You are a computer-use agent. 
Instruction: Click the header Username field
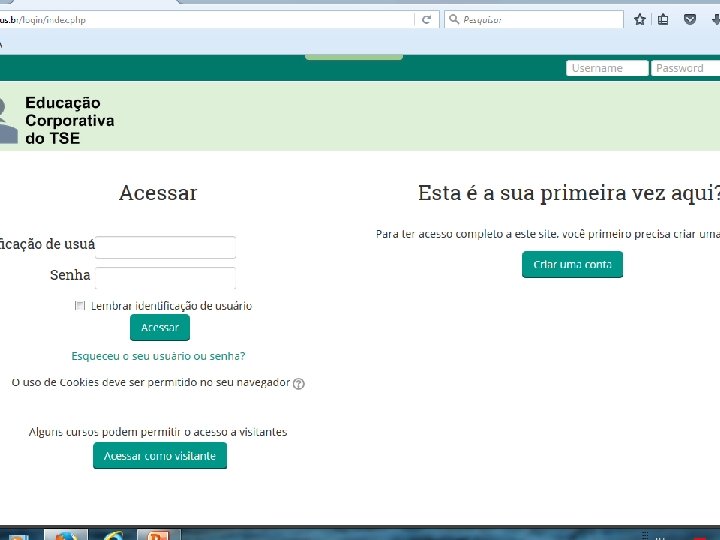coord(607,68)
